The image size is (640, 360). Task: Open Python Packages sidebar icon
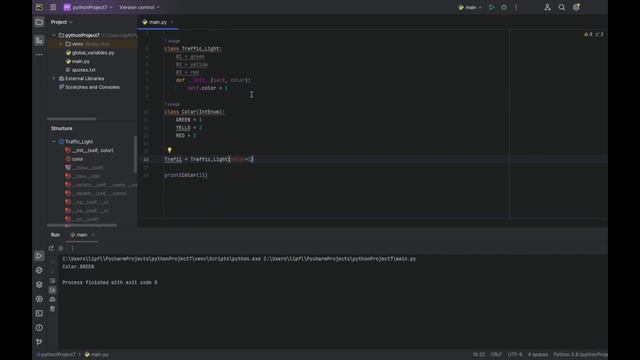coord(39,270)
